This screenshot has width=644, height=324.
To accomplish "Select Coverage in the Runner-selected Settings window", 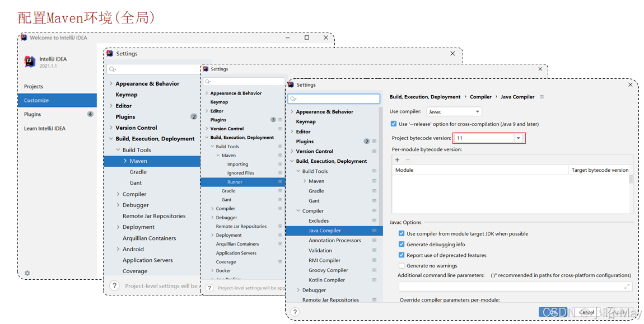I will point(226,261).
